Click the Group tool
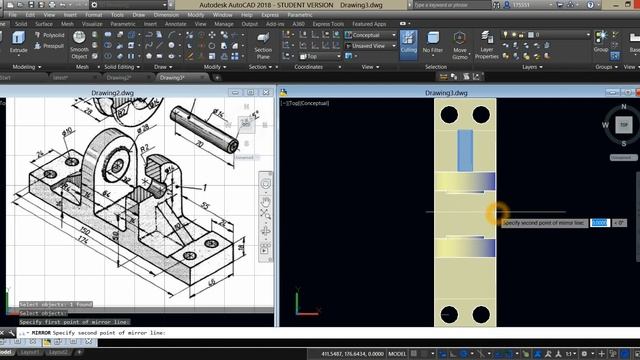The image size is (640, 360). point(601,42)
